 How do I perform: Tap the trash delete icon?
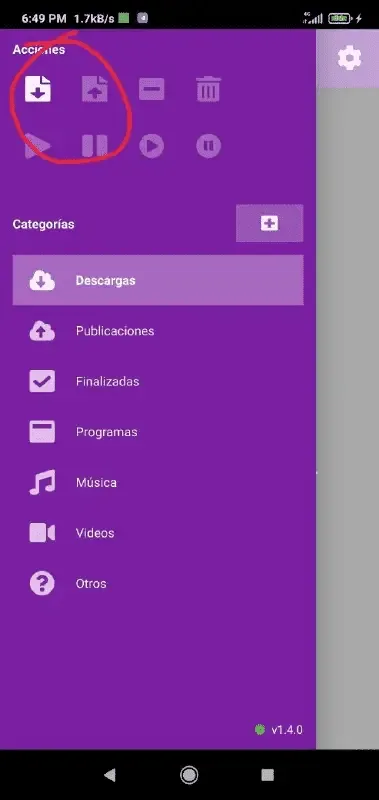tap(209, 89)
